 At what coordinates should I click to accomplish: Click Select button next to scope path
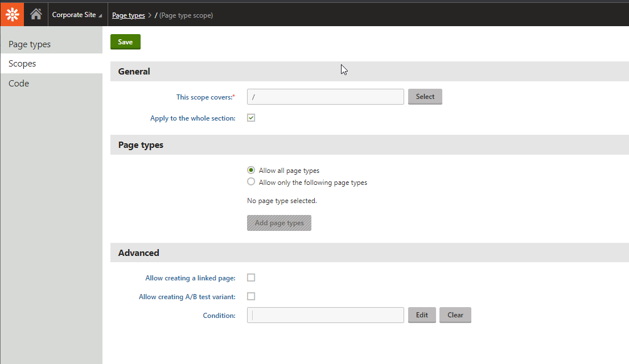click(x=425, y=97)
